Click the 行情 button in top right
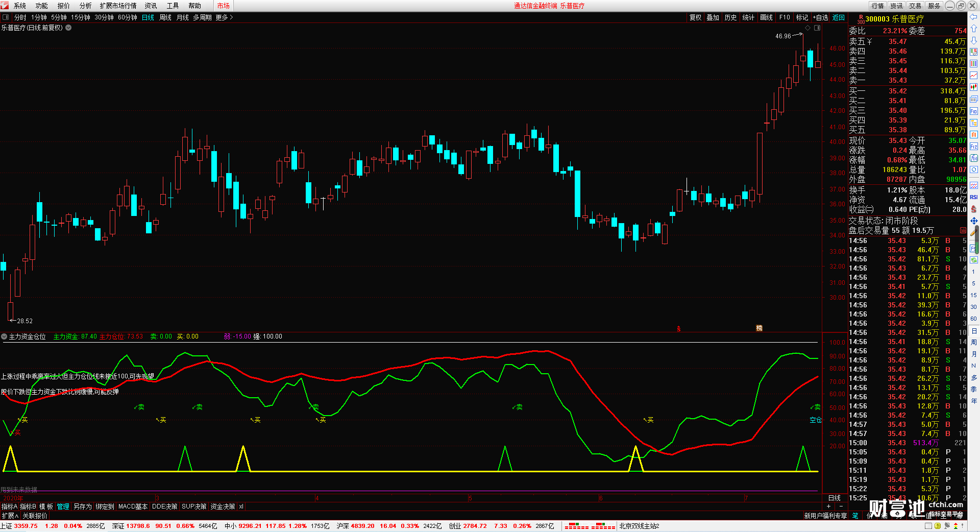 tap(877, 6)
